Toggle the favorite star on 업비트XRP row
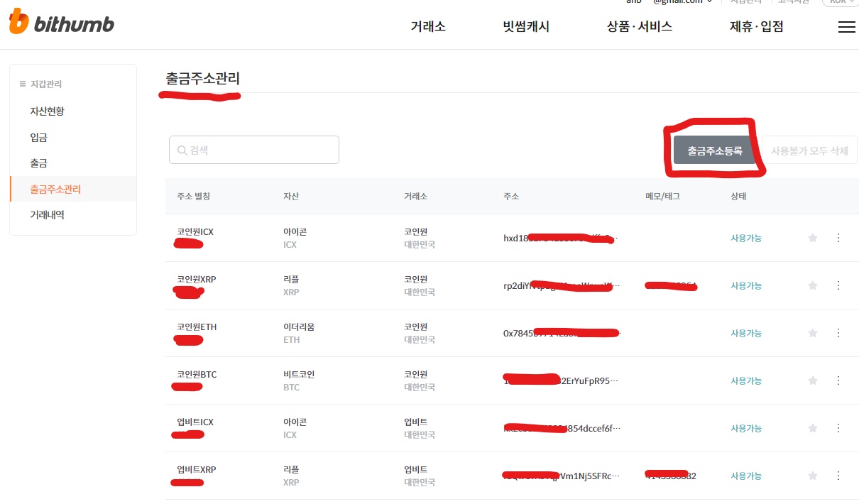 812,476
